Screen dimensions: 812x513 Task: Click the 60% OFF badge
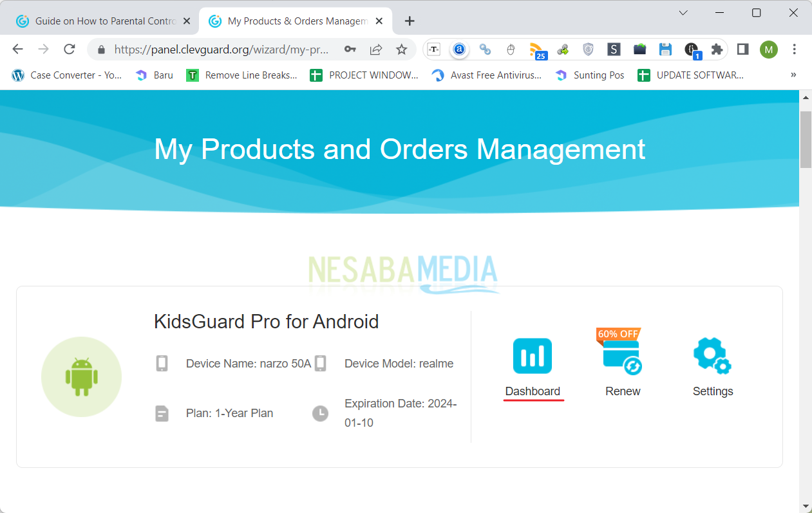click(618, 334)
